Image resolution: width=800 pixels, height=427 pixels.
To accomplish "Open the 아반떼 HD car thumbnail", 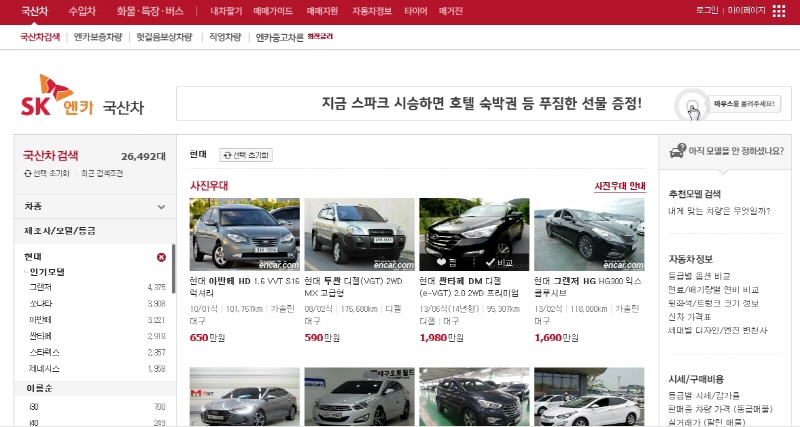I will [244, 234].
